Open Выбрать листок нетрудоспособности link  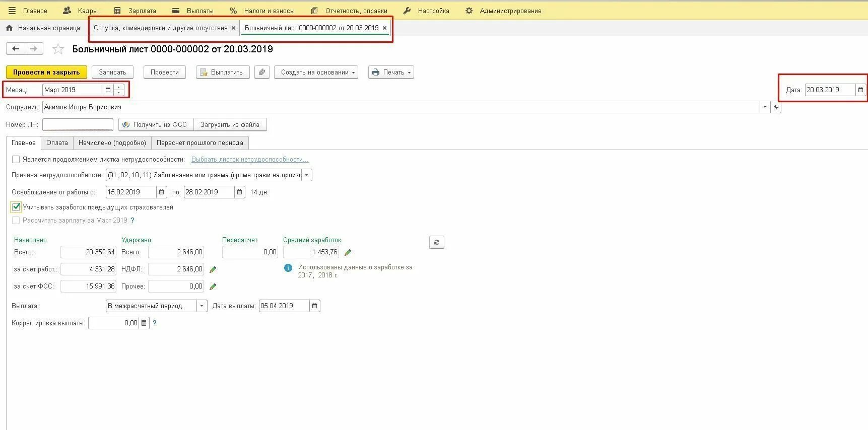pos(250,160)
